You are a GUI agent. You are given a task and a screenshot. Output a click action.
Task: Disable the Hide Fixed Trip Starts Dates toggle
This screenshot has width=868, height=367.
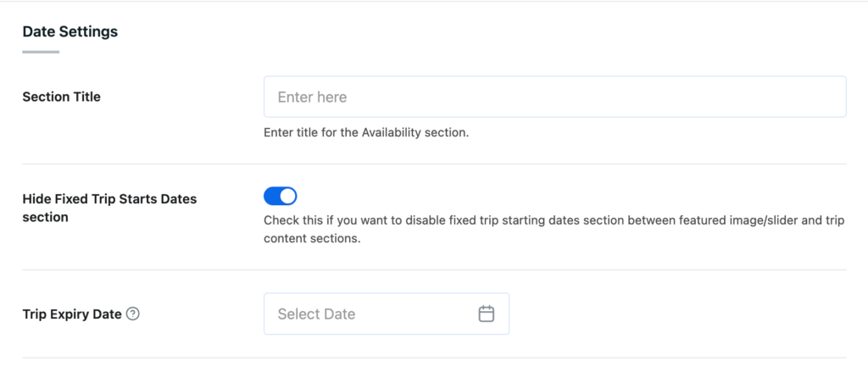[x=281, y=197]
